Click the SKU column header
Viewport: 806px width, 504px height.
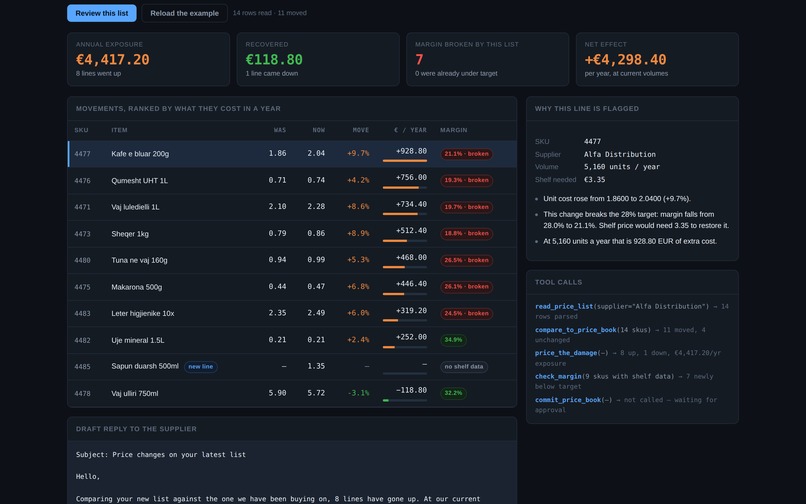[x=81, y=130]
